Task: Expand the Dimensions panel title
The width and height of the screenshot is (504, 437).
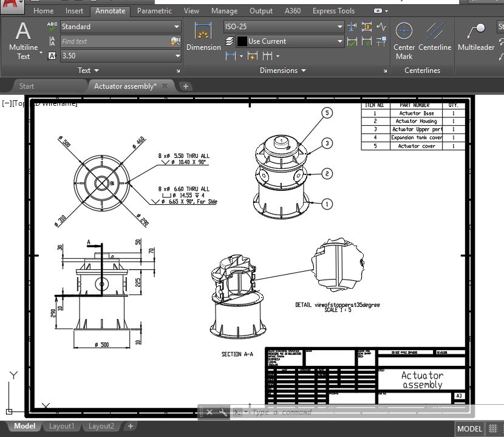Action: [x=282, y=70]
